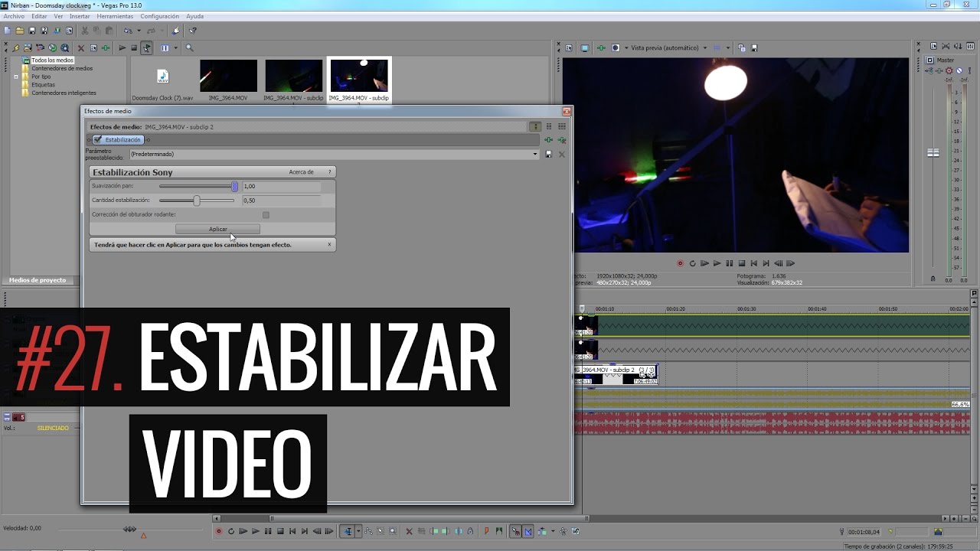
Task: Copy snapshot to clipboard in preview toolbar
Action: pyautogui.click(x=742, y=47)
